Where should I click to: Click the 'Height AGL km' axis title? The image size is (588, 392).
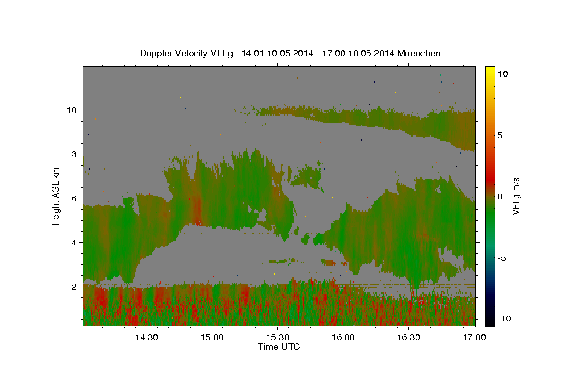(56, 196)
